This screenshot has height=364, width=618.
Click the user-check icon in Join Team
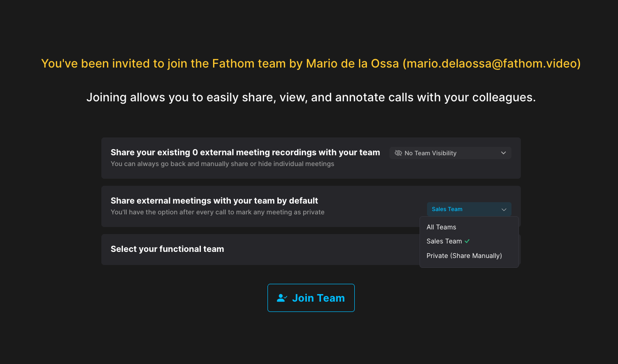[282, 298]
